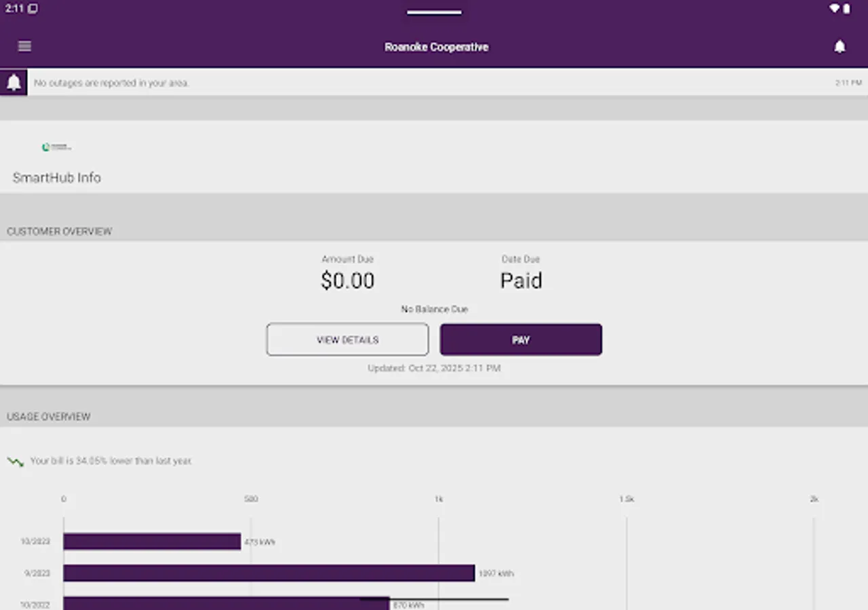
Task: Open the navigation drawer menu
Action: coord(24,46)
